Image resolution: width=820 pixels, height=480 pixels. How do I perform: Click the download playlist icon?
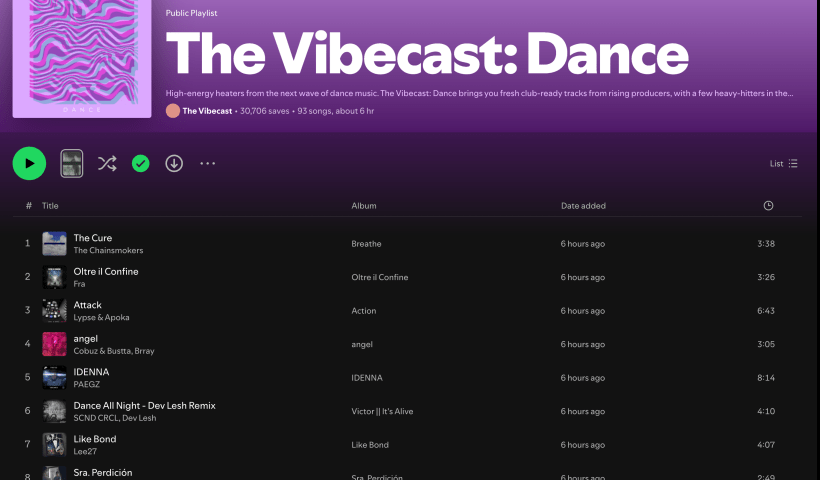(x=174, y=163)
